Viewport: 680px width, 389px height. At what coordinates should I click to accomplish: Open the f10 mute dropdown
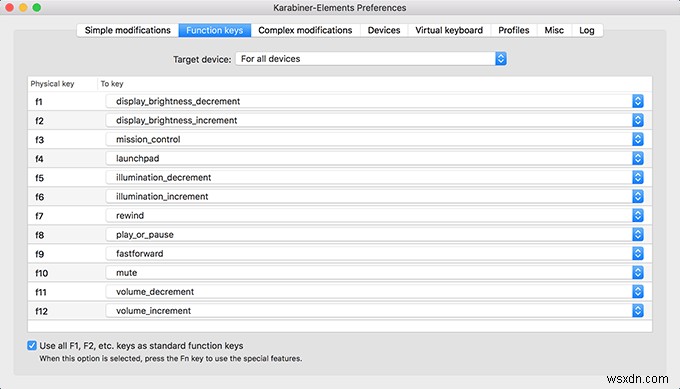tap(375, 273)
